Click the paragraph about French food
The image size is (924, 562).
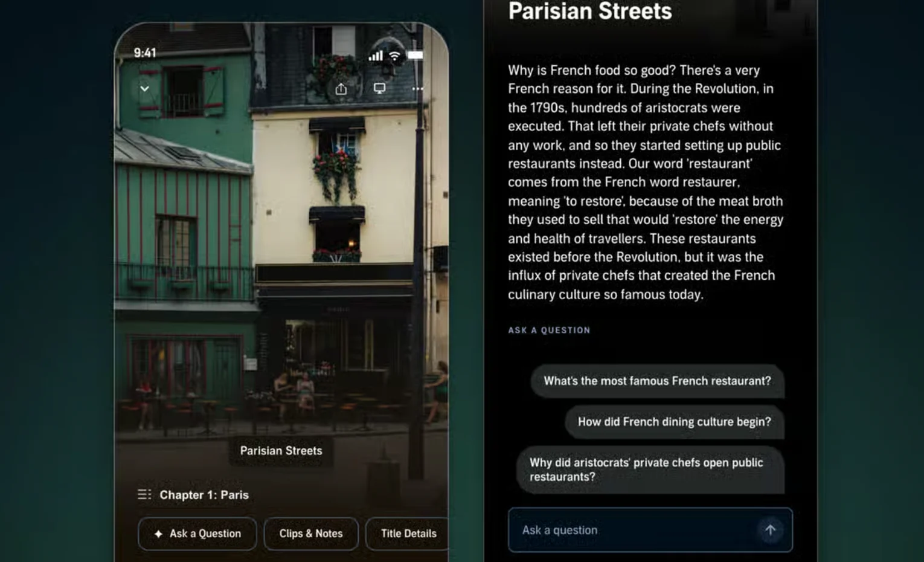coord(646,182)
